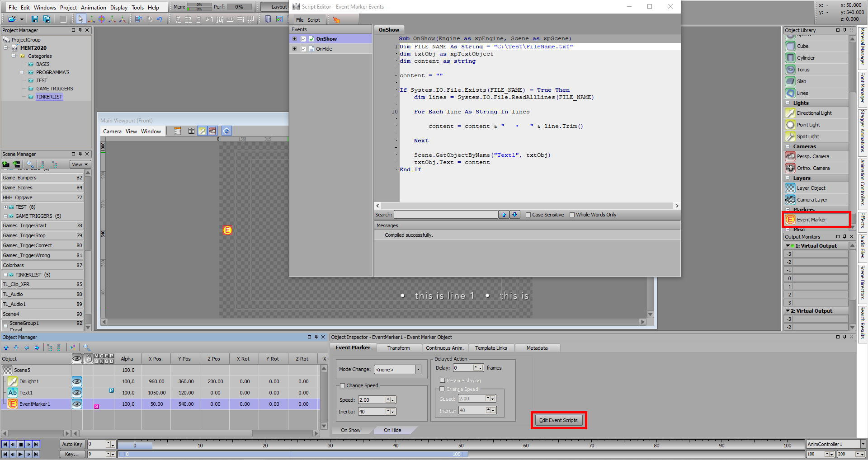The height and width of the screenshot is (460, 868).
Task: Collapse 1: Virtual Output monitor
Action: point(788,246)
